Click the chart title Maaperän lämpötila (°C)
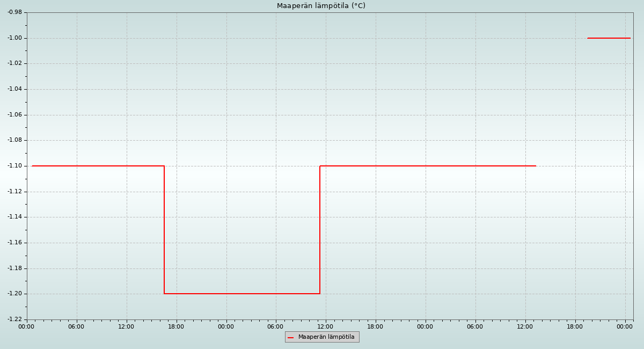This screenshot has height=349, width=644. [x=321, y=6]
